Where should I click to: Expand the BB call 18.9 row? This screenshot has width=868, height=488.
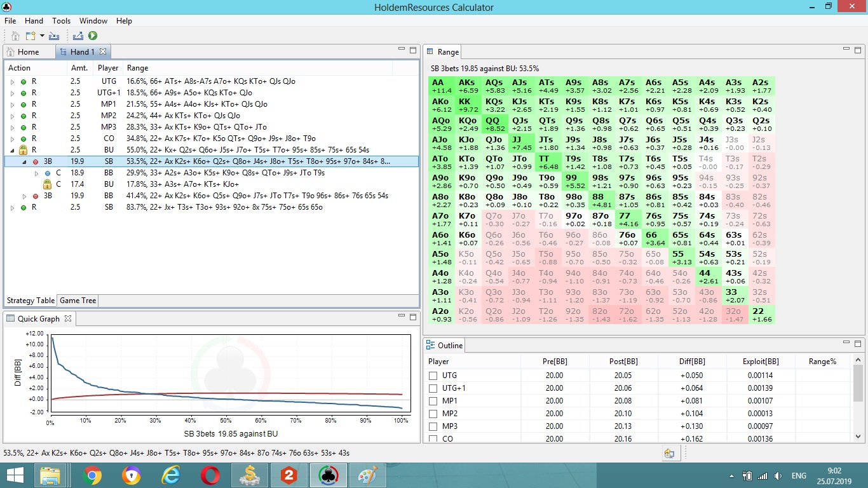(x=36, y=173)
